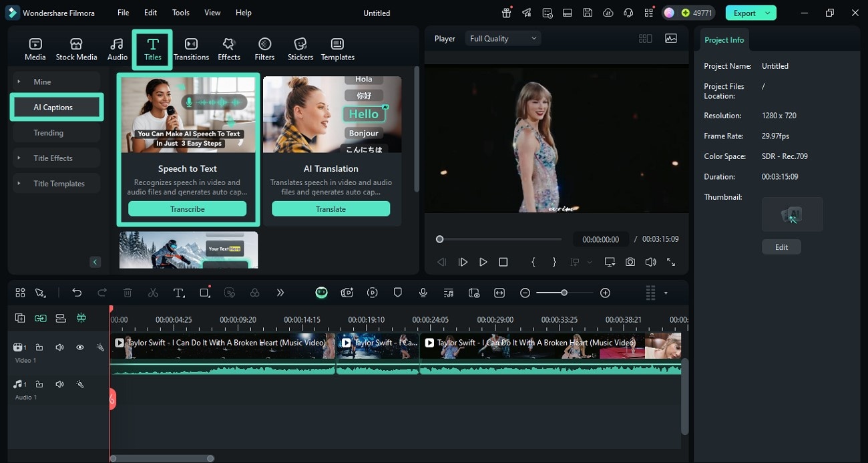Expand the Export dropdown arrow

tap(769, 13)
